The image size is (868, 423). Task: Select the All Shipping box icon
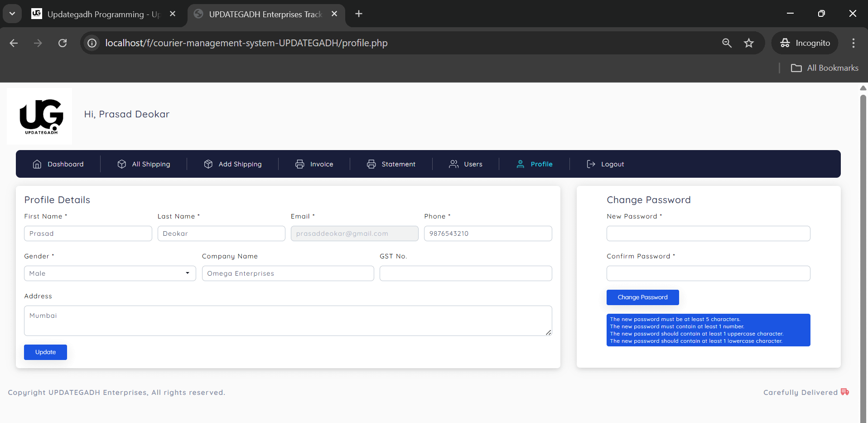(x=121, y=164)
